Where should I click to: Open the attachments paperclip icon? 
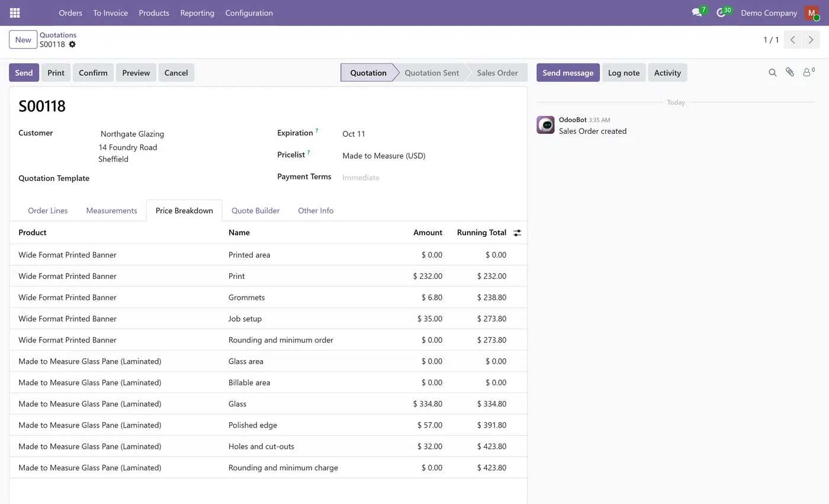coord(789,72)
